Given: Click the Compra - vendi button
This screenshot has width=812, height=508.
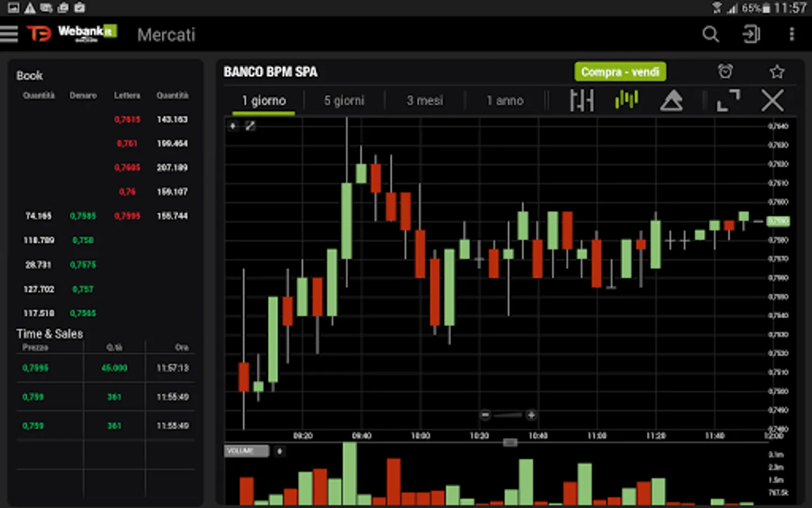Looking at the screenshot, I should coord(620,72).
